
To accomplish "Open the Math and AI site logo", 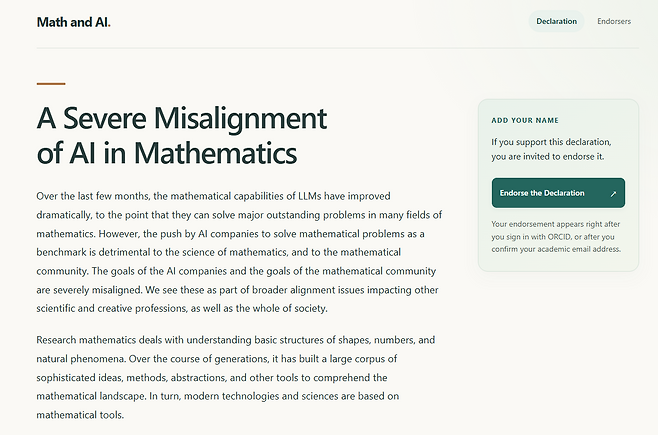I will 73,22.
